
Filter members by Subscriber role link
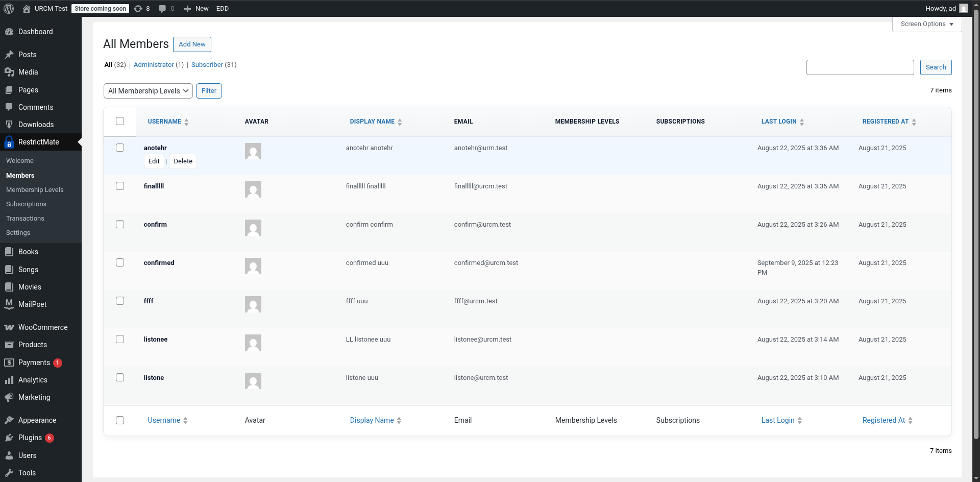(207, 65)
